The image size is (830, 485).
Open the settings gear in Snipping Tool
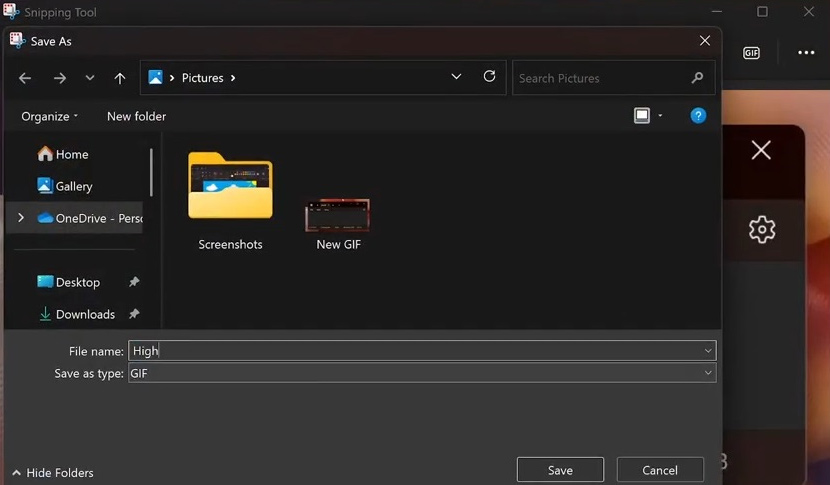coord(762,229)
